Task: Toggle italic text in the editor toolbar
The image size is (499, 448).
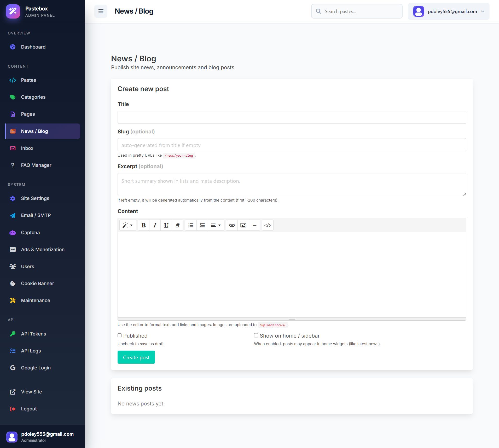Action: pyautogui.click(x=155, y=225)
